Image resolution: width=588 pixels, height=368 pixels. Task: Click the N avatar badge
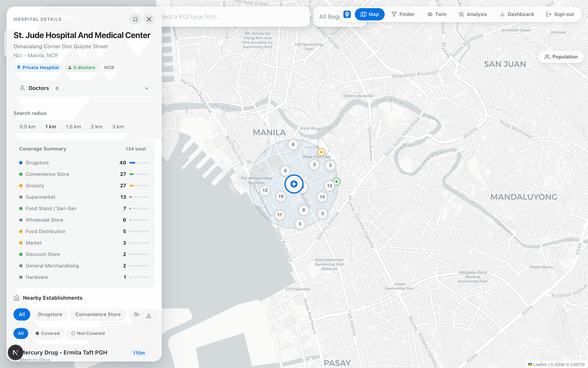point(15,352)
